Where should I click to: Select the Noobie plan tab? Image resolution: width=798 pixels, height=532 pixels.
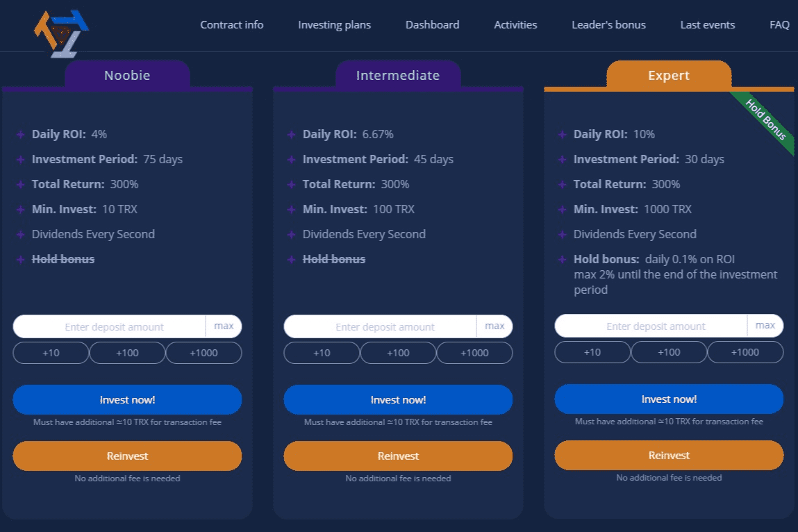pyautogui.click(x=127, y=75)
